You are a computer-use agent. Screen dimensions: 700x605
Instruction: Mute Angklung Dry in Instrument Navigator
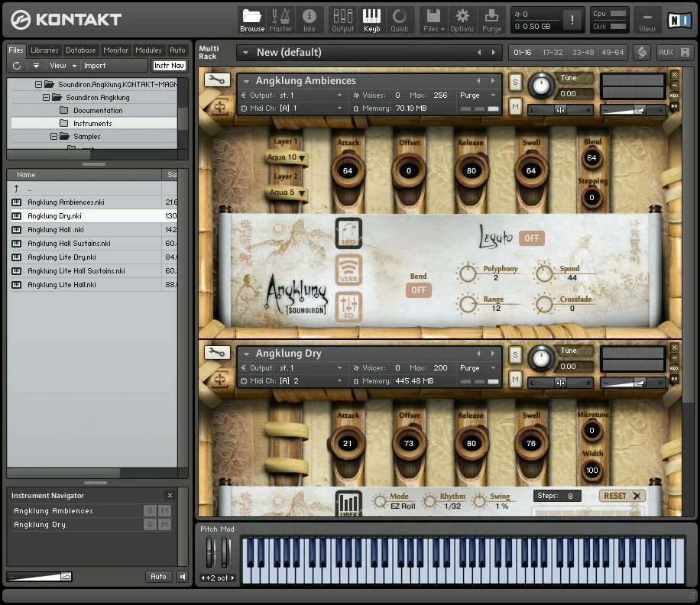tap(165, 525)
